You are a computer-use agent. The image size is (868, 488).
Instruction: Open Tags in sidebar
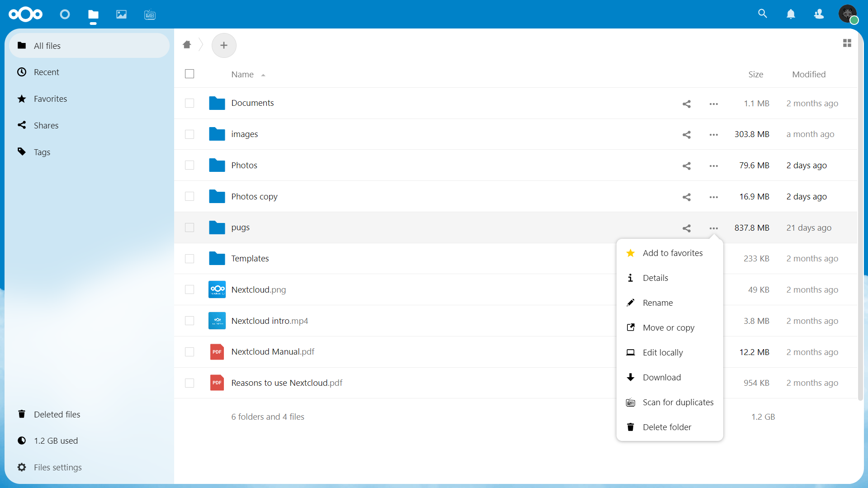(89, 152)
